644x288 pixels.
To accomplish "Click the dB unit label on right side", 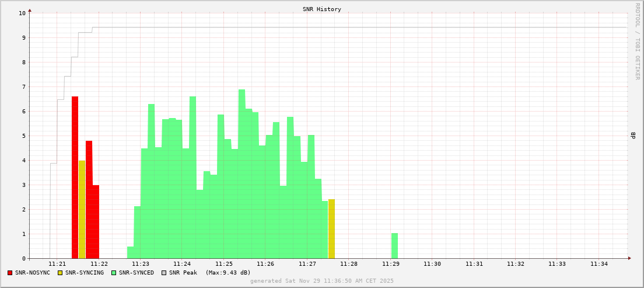I will pyautogui.click(x=632, y=136).
